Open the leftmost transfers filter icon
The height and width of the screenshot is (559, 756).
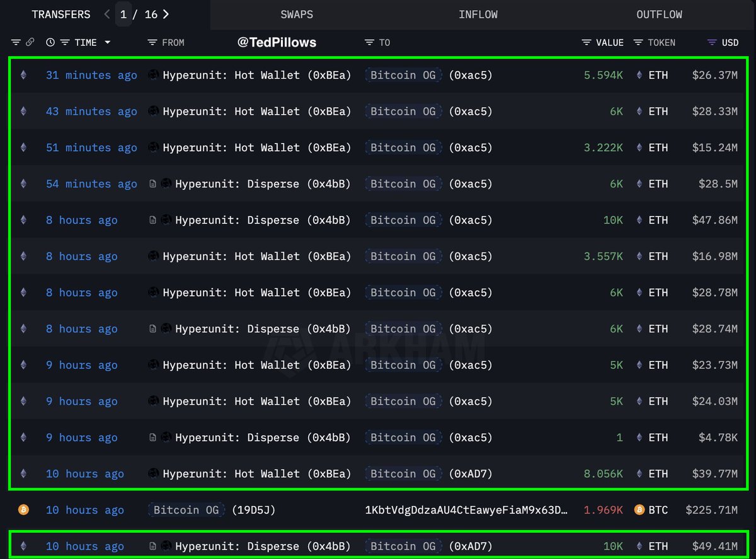point(15,42)
